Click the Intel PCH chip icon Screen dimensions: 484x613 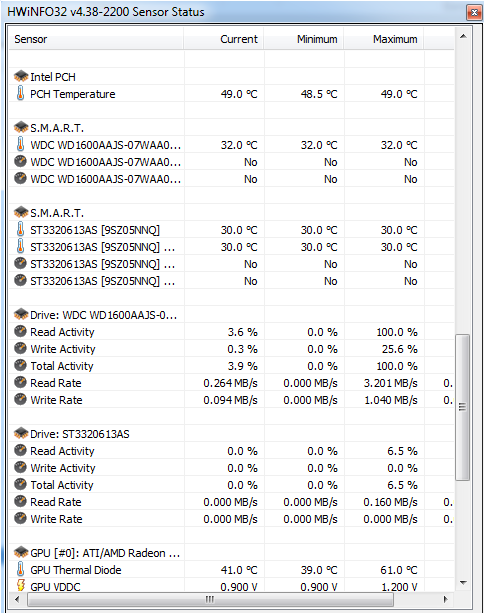point(21,77)
